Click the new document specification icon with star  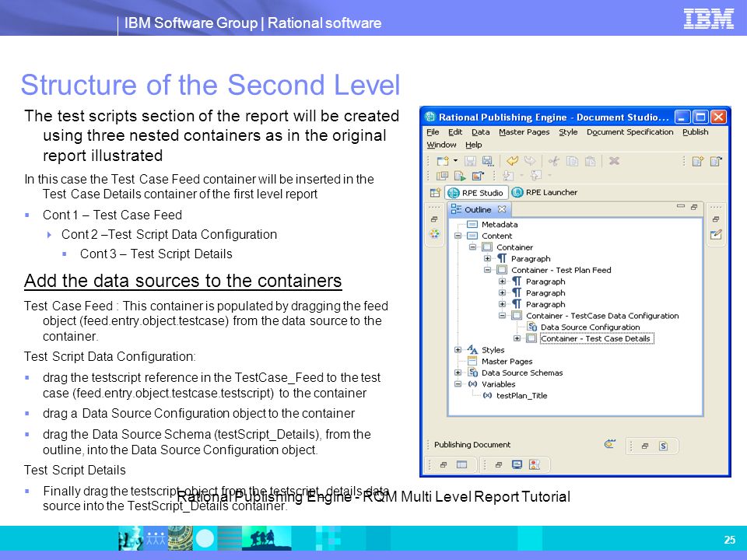click(698, 162)
